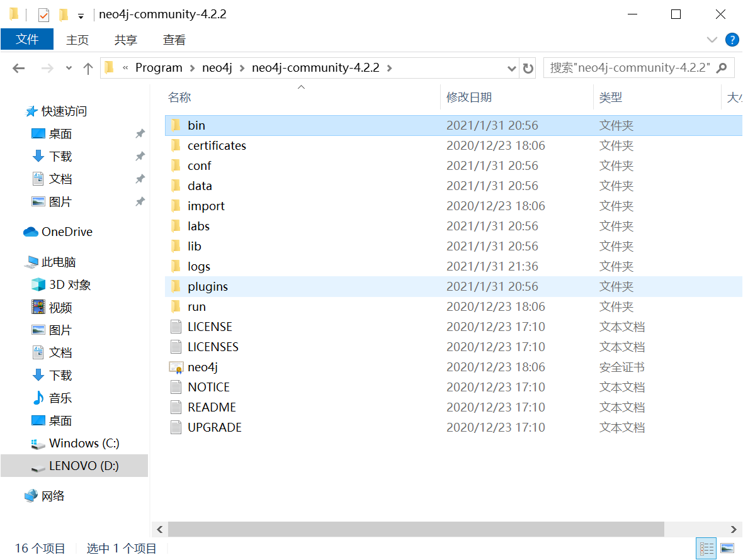Select the conf folder

tap(453, 165)
